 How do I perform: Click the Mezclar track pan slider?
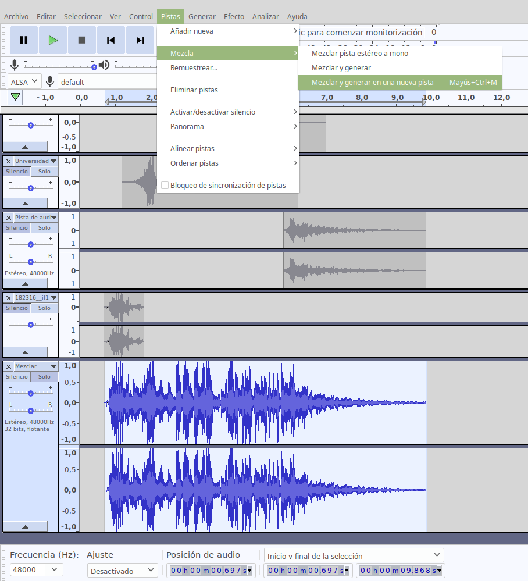click(31, 410)
